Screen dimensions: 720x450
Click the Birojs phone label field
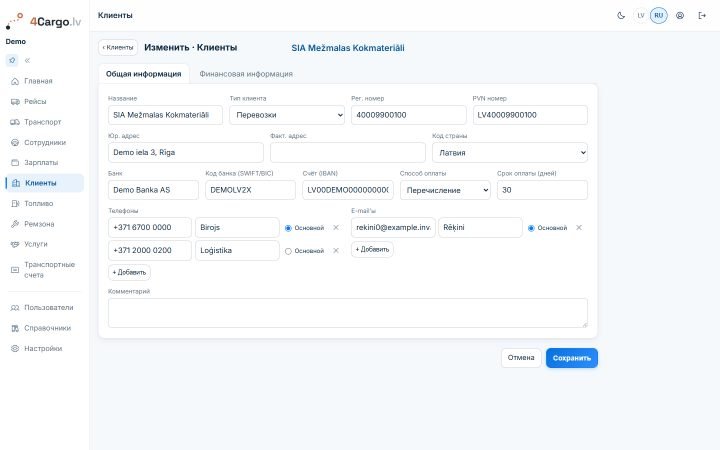[x=237, y=227]
